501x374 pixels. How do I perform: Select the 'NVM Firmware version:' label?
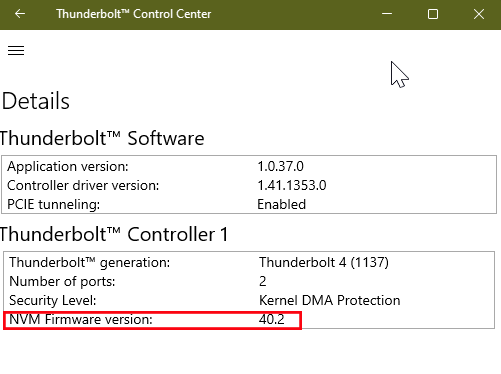(x=81, y=320)
